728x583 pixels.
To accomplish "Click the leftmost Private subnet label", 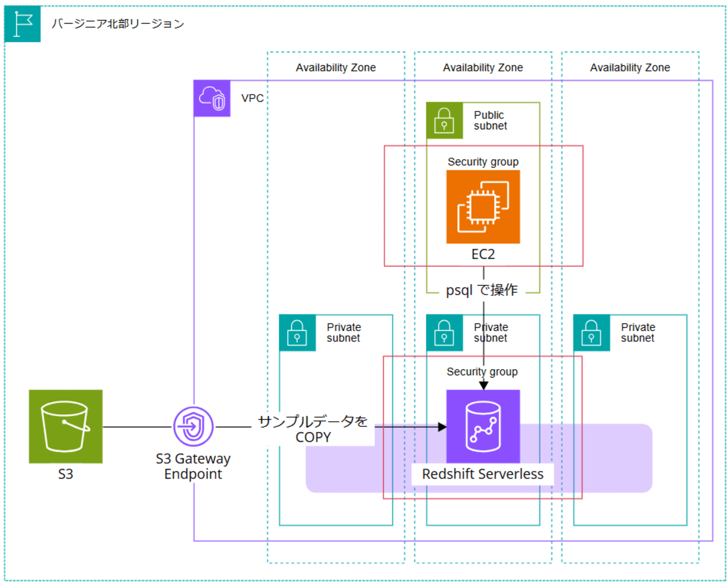I will (343, 333).
